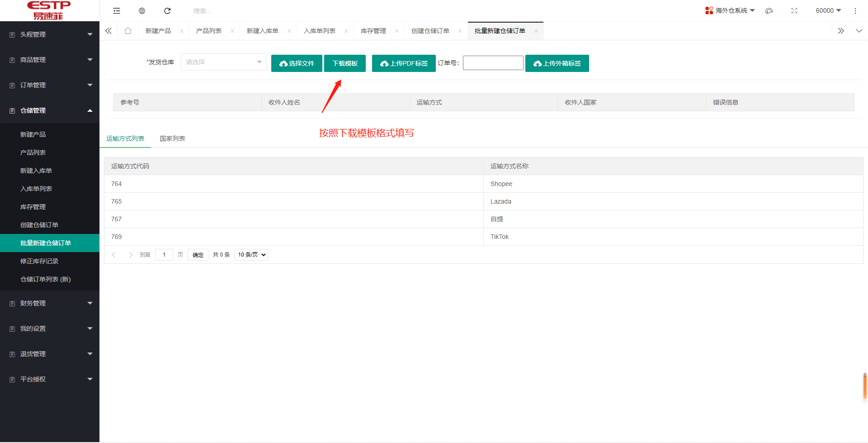Change page size via 10条/页 selector
The width and height of the screenshot is (868, 443).
251,254
